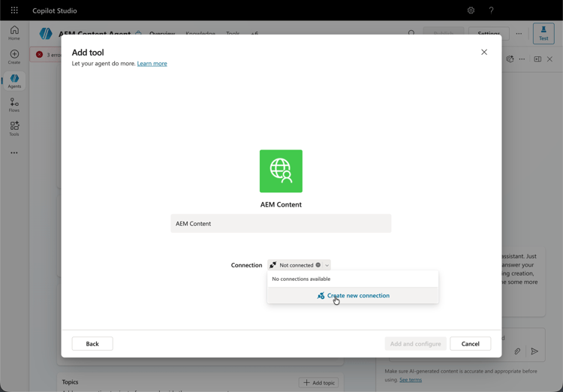This screenshot has width=563, height=392.
Task: Go to Home in left sidebar
Action: [x=14, y=33]
